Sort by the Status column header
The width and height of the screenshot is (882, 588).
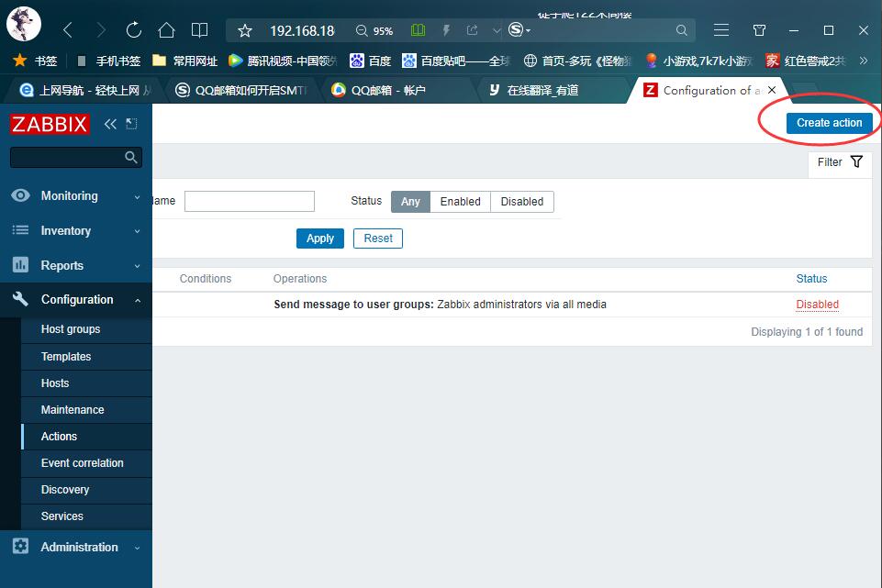tap(811, 279)
